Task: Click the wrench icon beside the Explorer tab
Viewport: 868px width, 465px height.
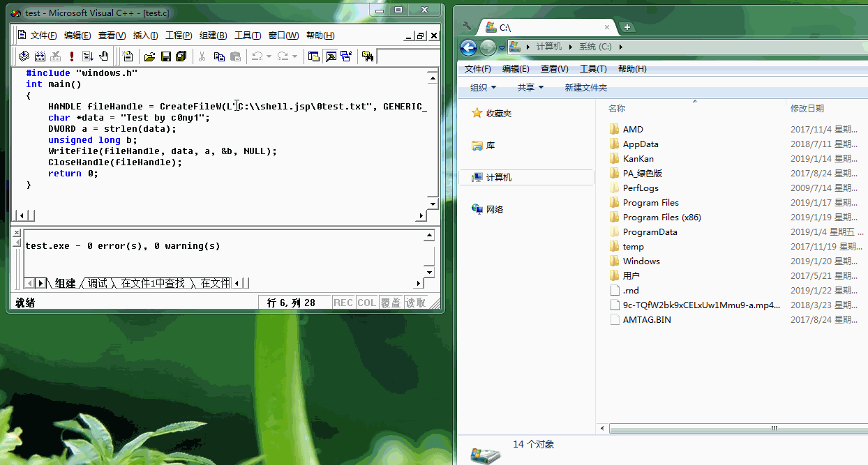Action: [x=467, y=26]
